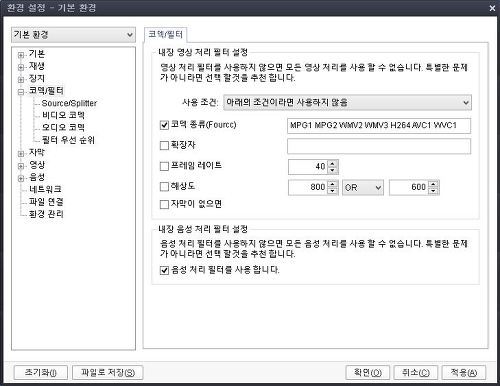Toggle 음성 처리 필터를 사용 합니다 checkbox
This screenshot has height=386, width=500.
164,270
